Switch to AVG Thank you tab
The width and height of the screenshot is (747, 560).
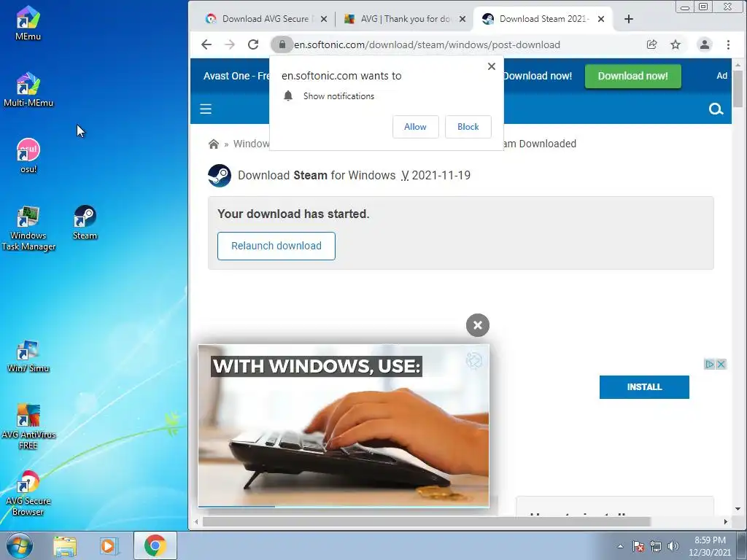(x=405, y=19)
